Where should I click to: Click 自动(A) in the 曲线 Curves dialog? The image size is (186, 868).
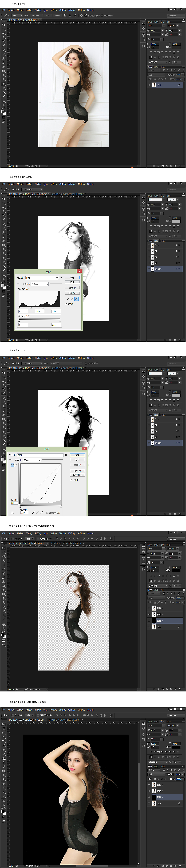(78, 471)
